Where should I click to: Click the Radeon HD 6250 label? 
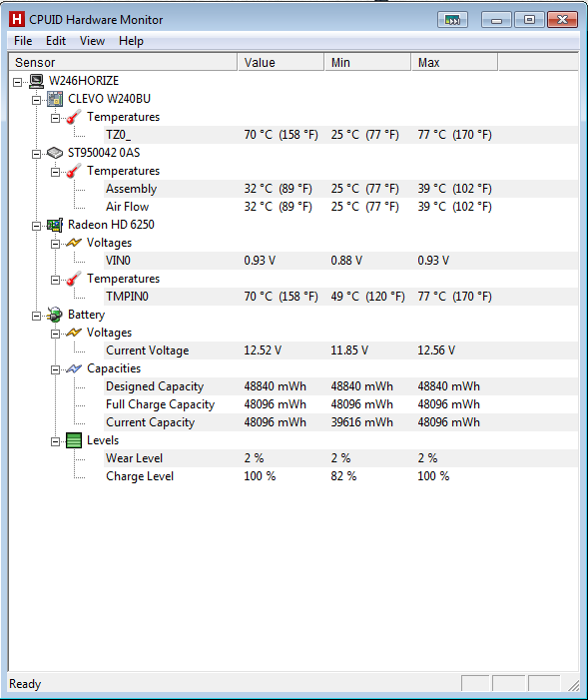pos(111,225)
